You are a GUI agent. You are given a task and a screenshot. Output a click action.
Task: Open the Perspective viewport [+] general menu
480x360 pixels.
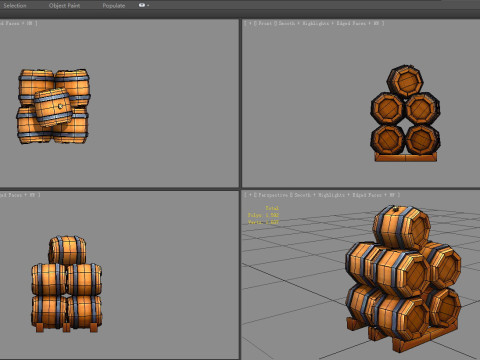tap(249, 195)
